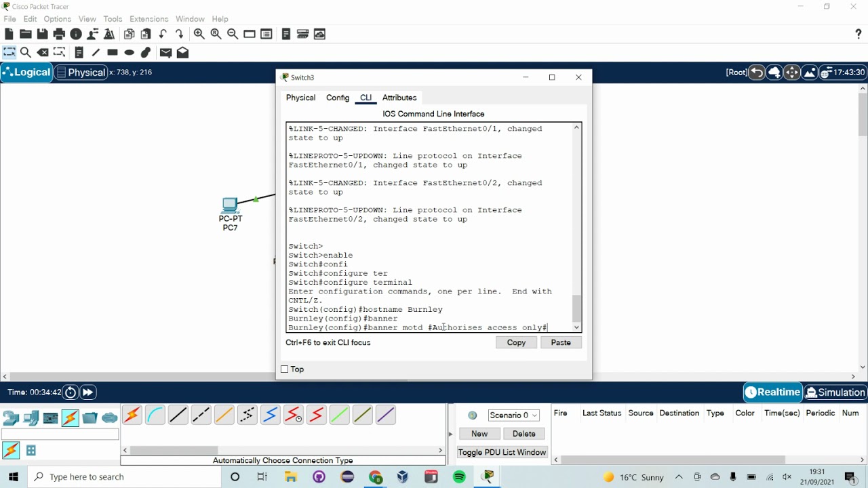This screenshot has height=488, width=868.
Task: Open the Scenario 0 dropdown
Action: pos(513,415)
